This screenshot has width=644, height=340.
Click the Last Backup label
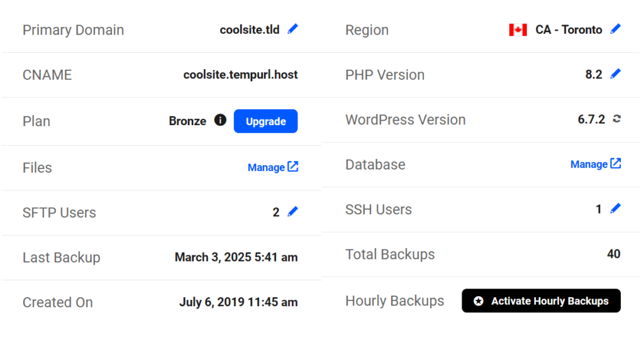pos(62,258)
